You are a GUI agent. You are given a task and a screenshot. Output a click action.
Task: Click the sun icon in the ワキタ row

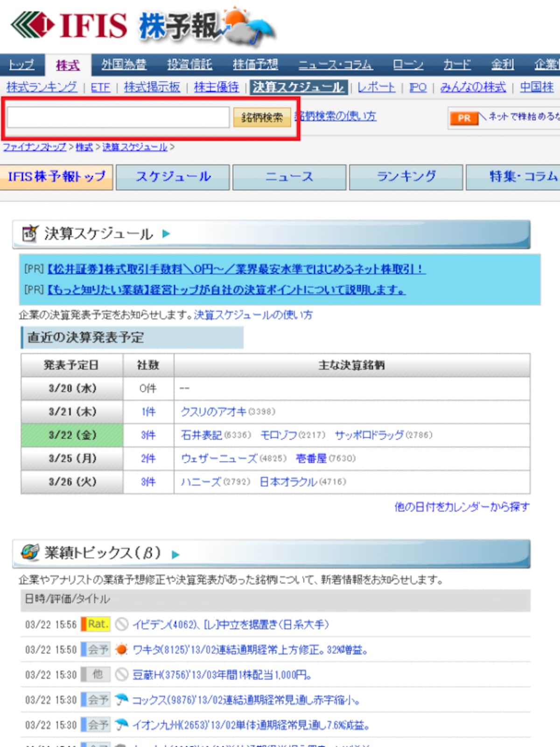[121, 649]
